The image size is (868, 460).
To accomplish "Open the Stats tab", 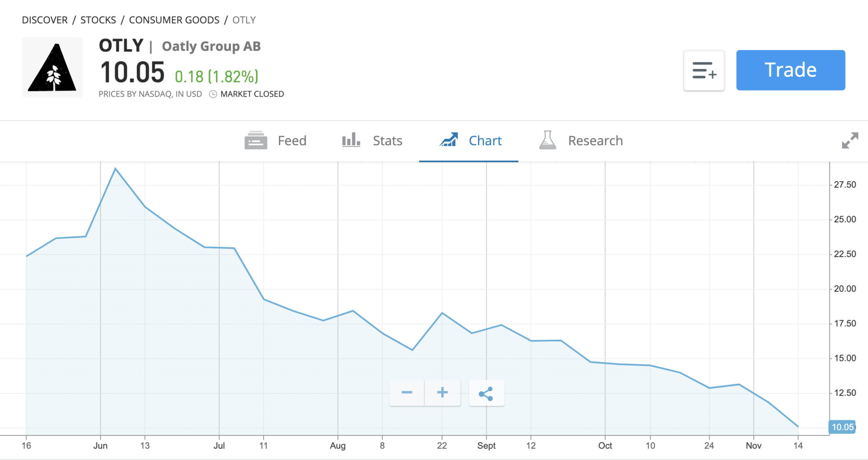I will pos(372,140).
